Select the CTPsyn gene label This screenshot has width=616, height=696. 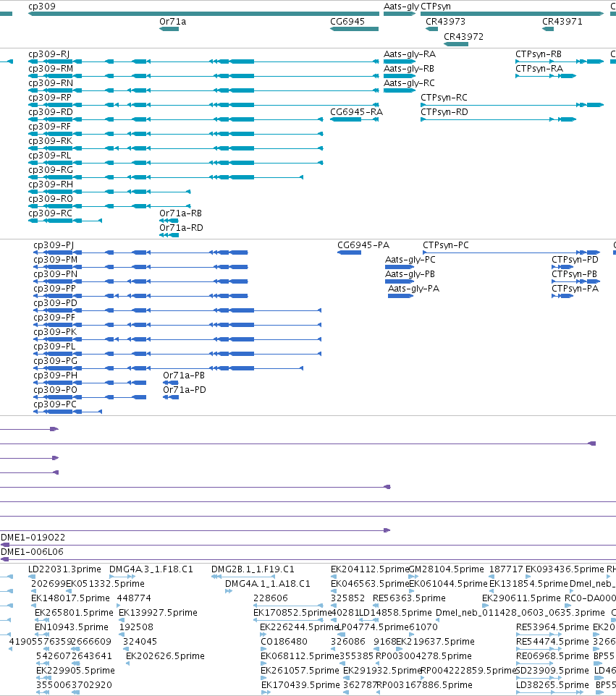pos(436,7)
